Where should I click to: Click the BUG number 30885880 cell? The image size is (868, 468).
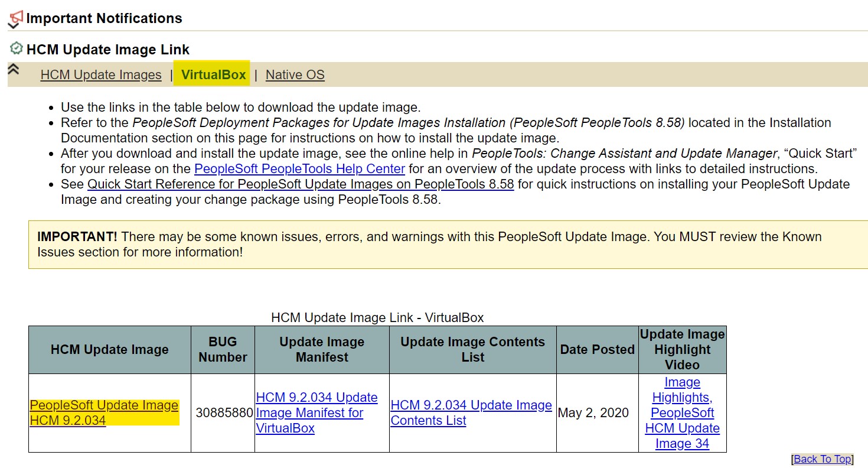(224, 412)
